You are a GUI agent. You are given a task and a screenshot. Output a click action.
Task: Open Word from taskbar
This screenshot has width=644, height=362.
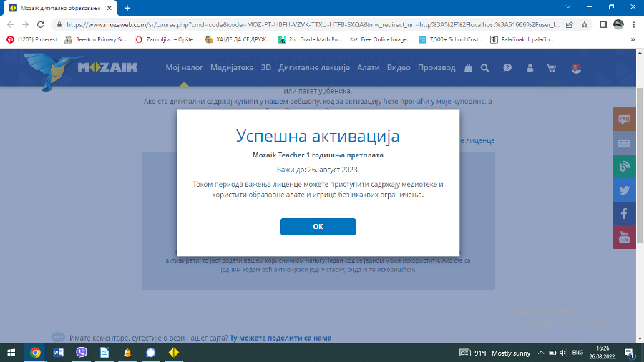pos(58,353)
